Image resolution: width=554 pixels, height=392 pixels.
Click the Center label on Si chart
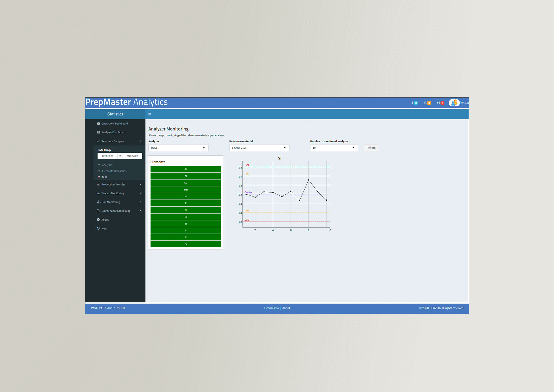[x=248, y=193]
